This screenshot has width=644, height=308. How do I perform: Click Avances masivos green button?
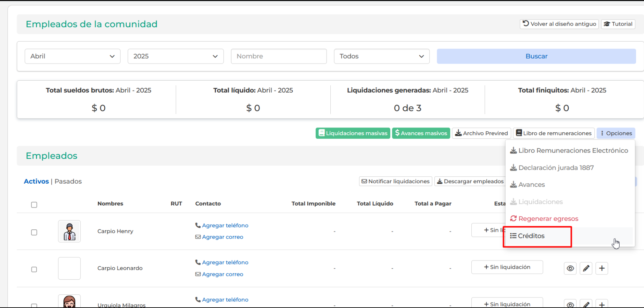click(x=421, y=133)
